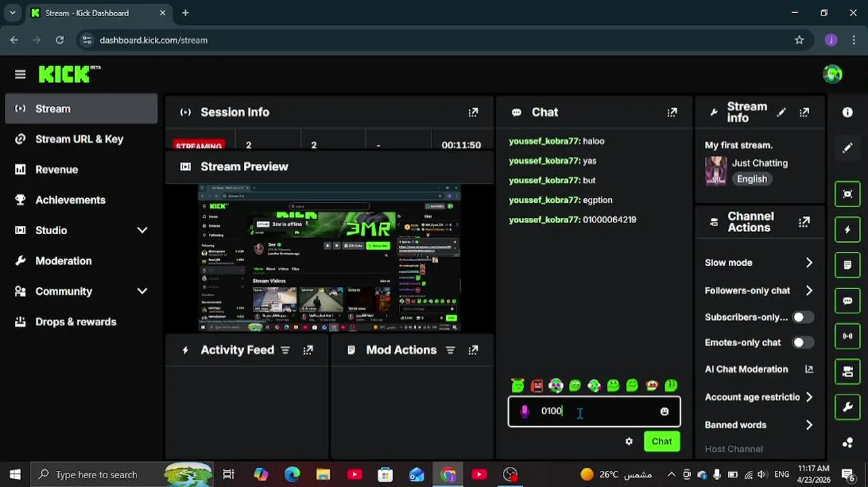Click message '01000064219' in chat
The height and width of the screenshot is (487, 868).
[x=609, y=220]
